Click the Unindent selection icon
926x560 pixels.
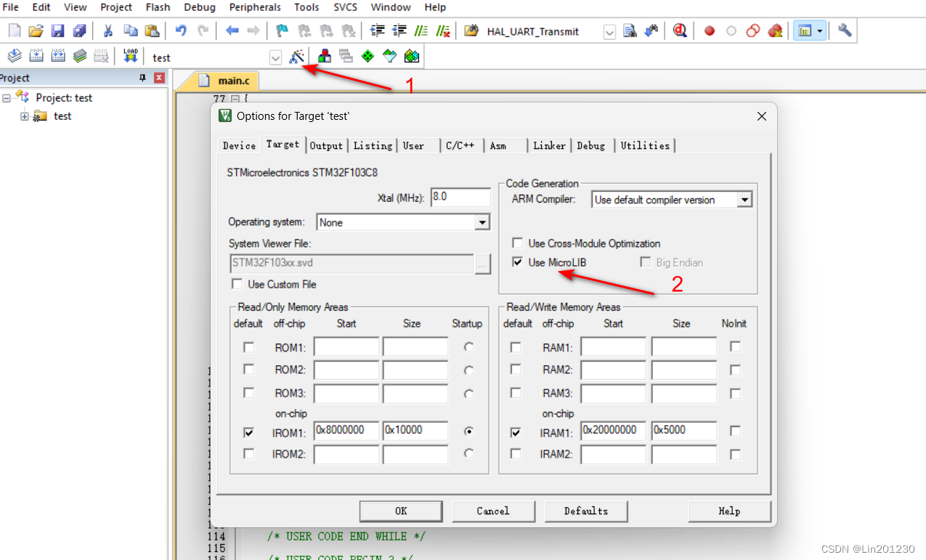pyautogui.click(x=399, y=31)
